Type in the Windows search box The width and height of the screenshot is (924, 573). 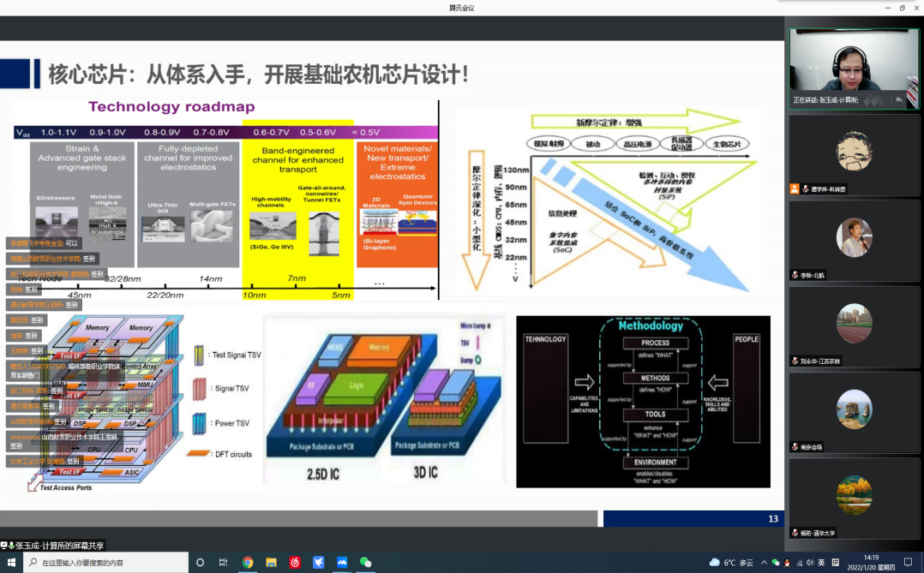click(x=103, y=563)
